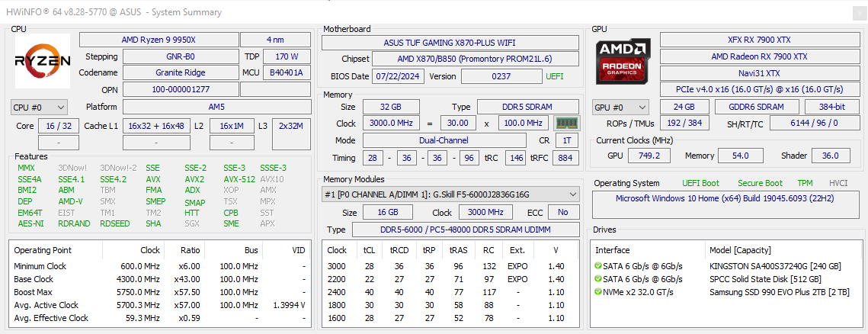Click the green memory module icon
The image size is (868, 334).
coord(566,123)
